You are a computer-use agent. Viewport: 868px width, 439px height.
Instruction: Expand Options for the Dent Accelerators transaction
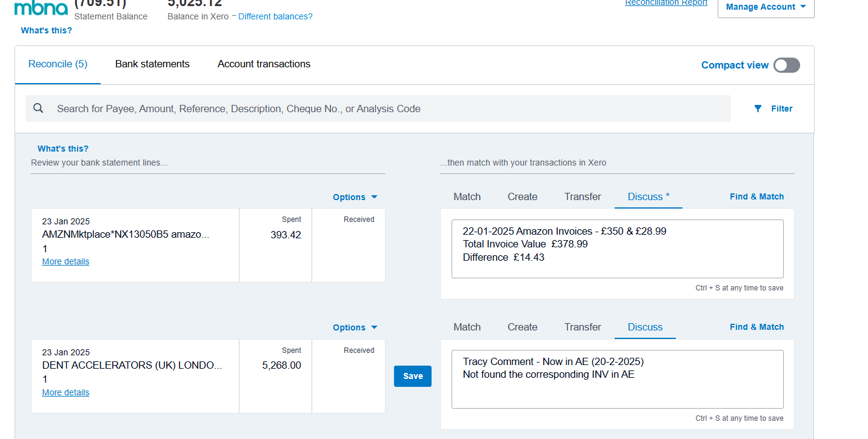tap(355, 327)
